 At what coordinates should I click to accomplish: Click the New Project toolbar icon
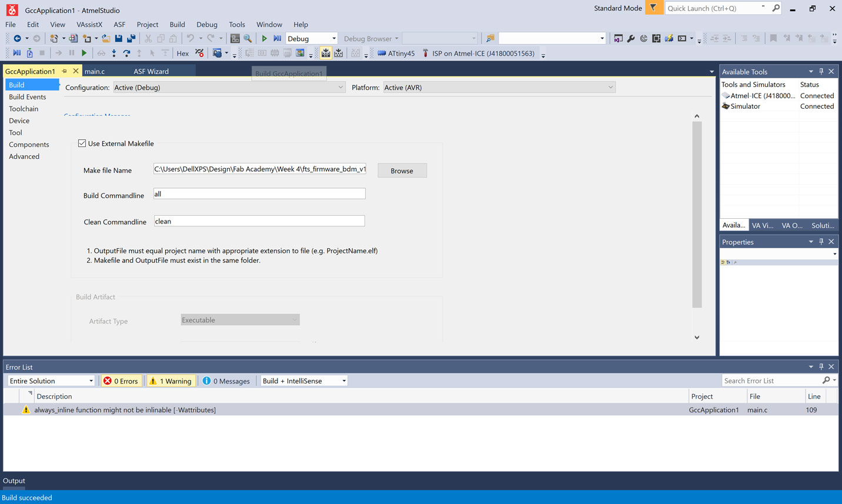54,38
